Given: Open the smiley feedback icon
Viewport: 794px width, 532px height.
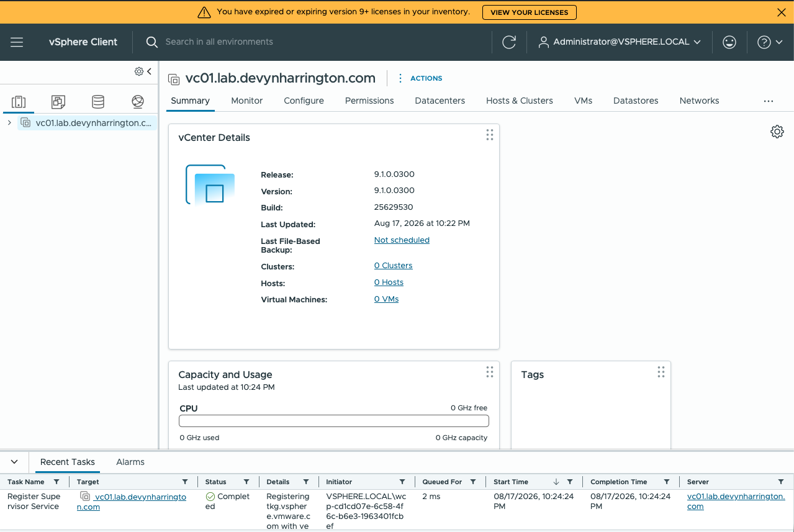Looking at the screenshot, I should (729, 42).
